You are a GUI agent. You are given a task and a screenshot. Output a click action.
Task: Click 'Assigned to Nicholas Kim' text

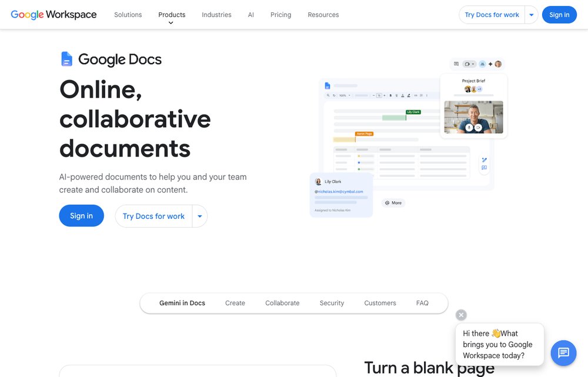point(332,211)
